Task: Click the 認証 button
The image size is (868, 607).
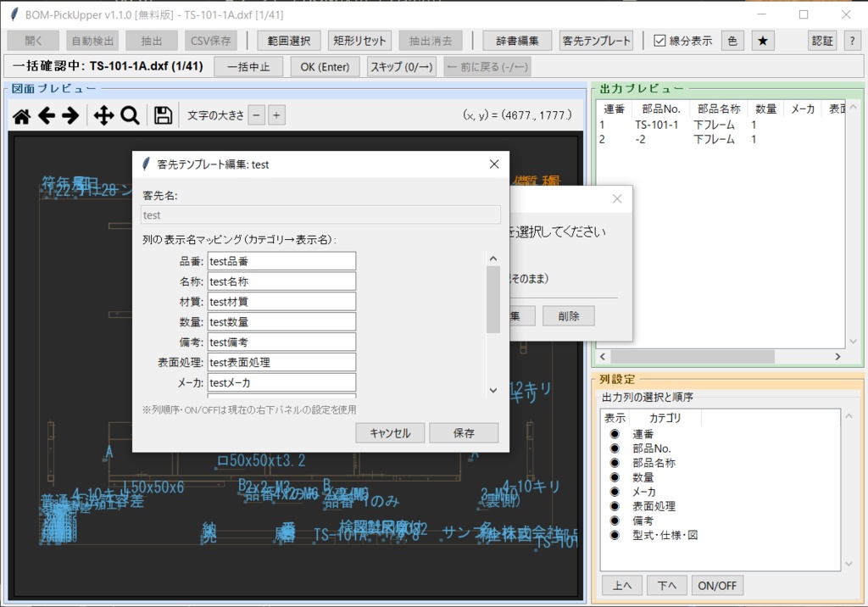Action: pos(822,41)
